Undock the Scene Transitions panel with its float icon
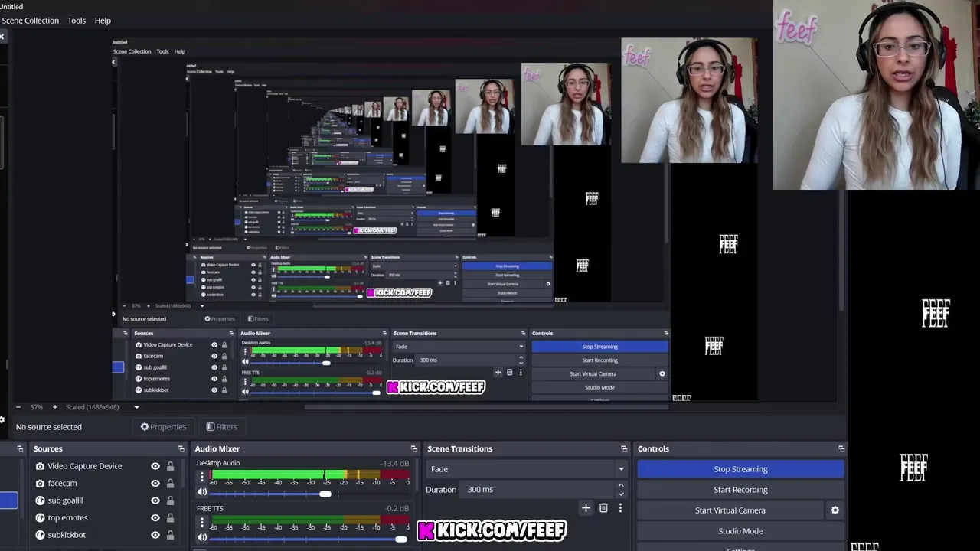The height and width of the screenshot is (551, 980). tap(624, 448)
